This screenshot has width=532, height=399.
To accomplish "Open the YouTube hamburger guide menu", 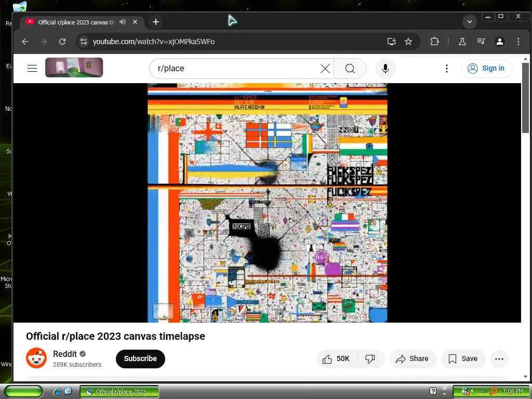I will [x=32, y=68].
